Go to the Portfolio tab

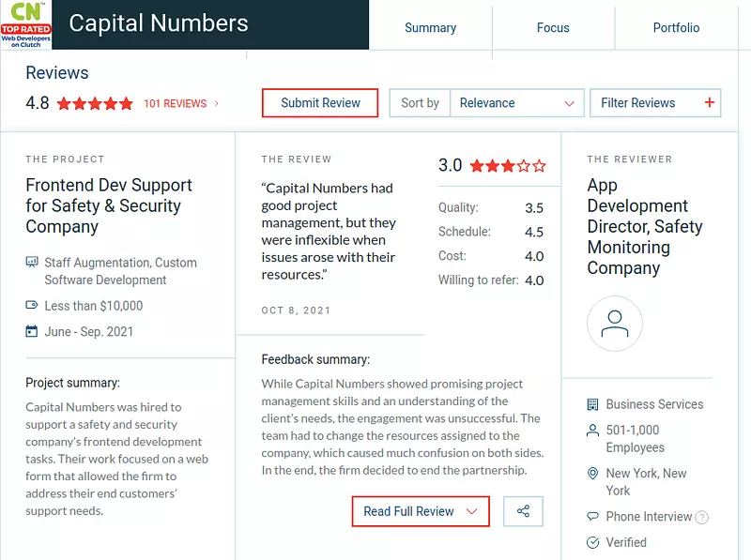coord(676,28)
